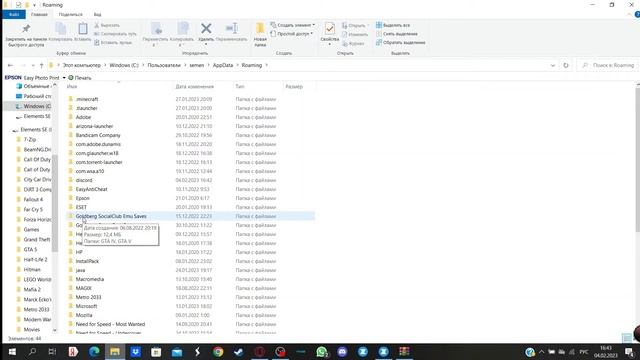This screenshot has height=360, width=640.
Task: Open GTA 5 in navigation pane
Action: (x=30, y=249)
